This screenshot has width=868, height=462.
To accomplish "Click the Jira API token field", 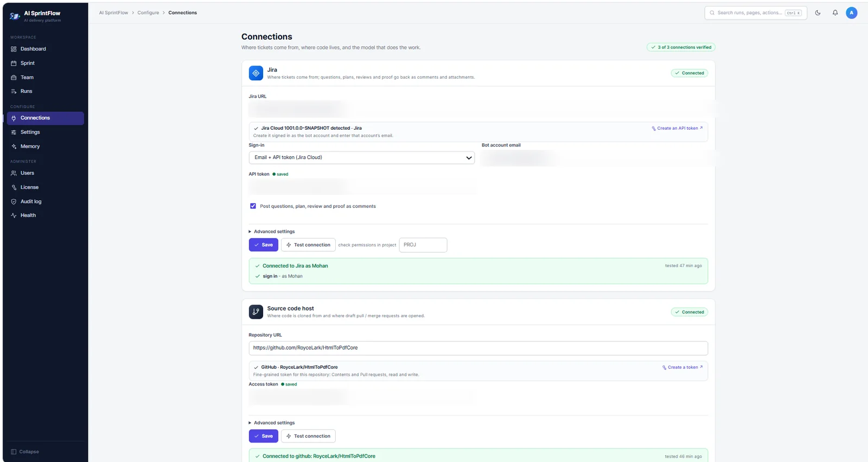I will coord(362,187).
